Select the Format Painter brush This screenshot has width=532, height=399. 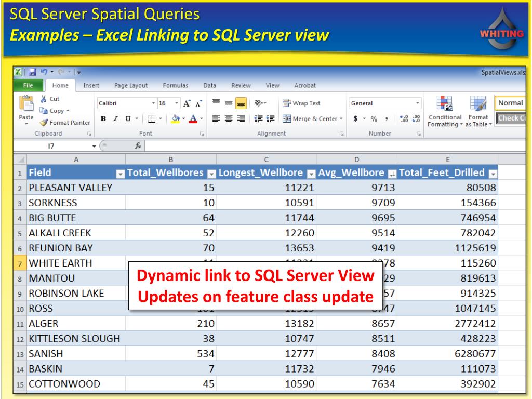pyautogui.click(x=44, y=123)
